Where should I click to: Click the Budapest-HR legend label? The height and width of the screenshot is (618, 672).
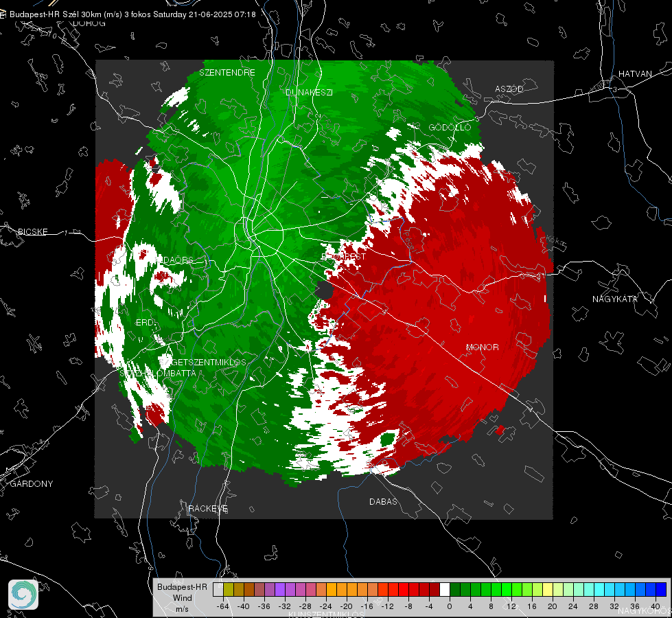(182, 586)
